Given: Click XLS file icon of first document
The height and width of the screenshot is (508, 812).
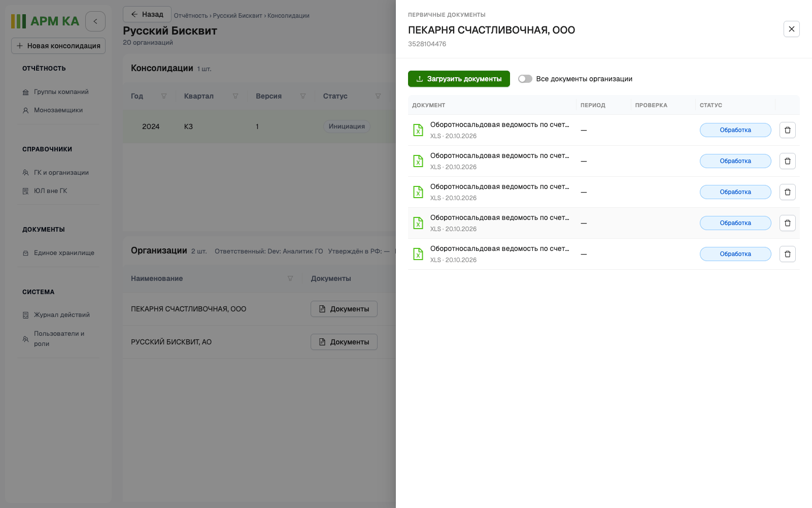Looking at the screenshot, I should [x=418, y=130].
